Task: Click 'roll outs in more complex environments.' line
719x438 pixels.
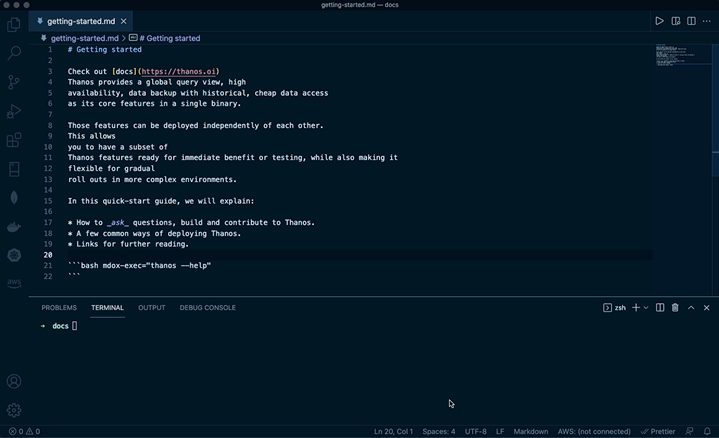Action: (x=152, y=179)
